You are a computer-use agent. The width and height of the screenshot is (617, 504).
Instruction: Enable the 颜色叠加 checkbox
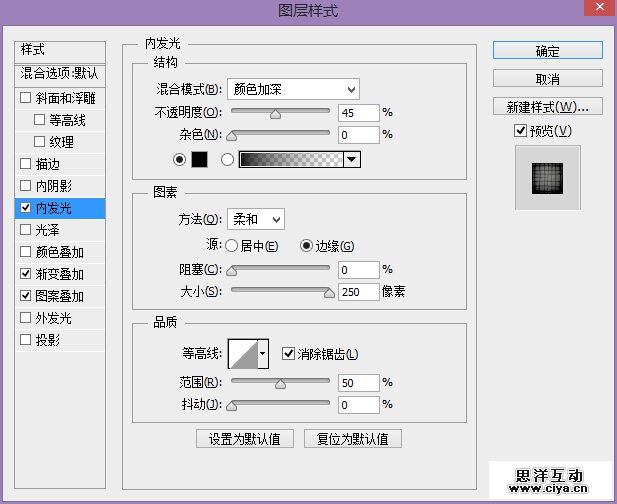[25, 251]
